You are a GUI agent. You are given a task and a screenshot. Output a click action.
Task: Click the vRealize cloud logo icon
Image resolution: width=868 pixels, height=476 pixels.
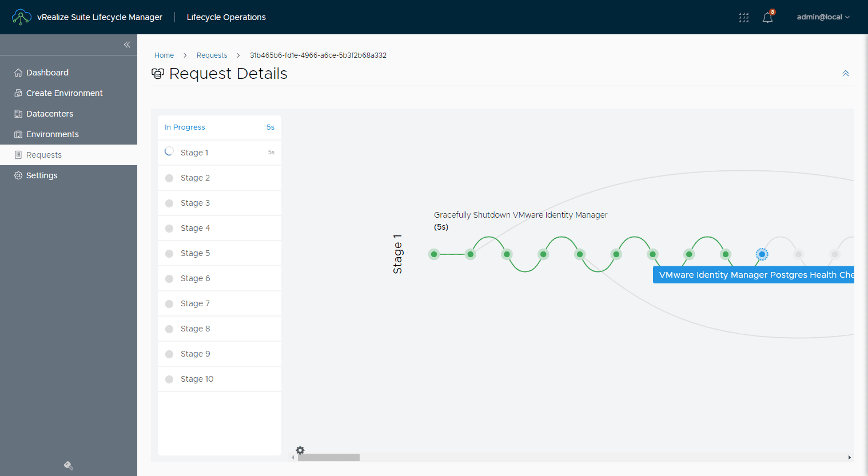point(21,17)
